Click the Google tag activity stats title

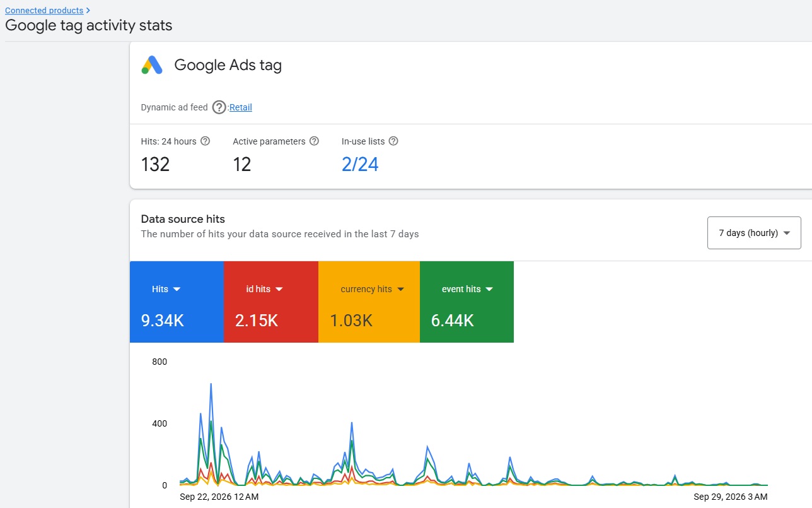click(x=89, y=26)
